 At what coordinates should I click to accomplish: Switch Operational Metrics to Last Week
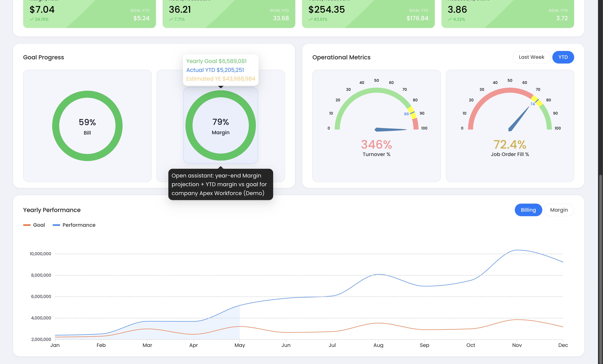tap(531, 57)
